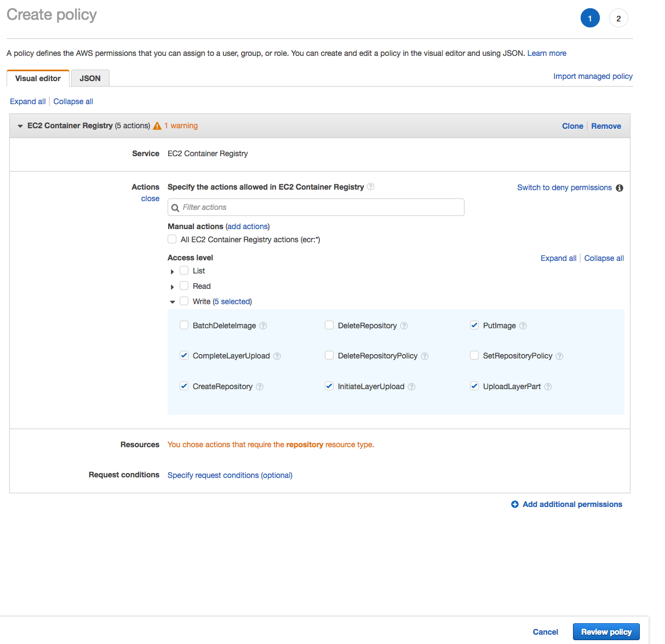Click the search magnifier in Filter actions
This screenshot has height=644, width=665.
[x=175, y=208]
